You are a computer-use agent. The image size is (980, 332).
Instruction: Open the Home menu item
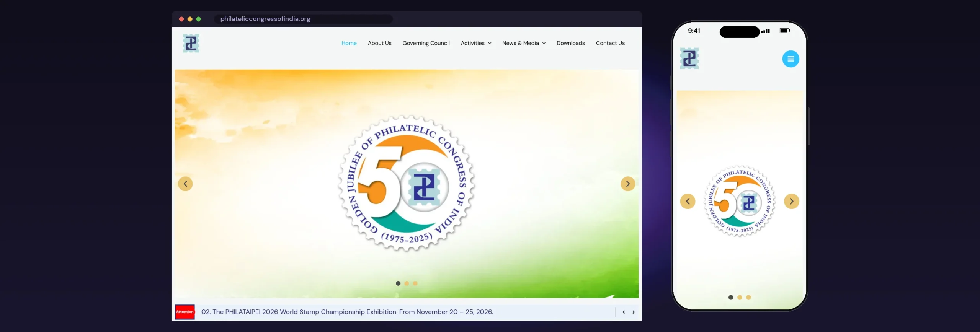point(349,43)
